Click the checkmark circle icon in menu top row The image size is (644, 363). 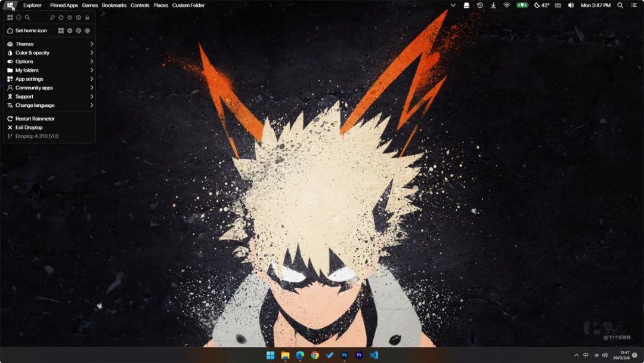tap(18, 18)
